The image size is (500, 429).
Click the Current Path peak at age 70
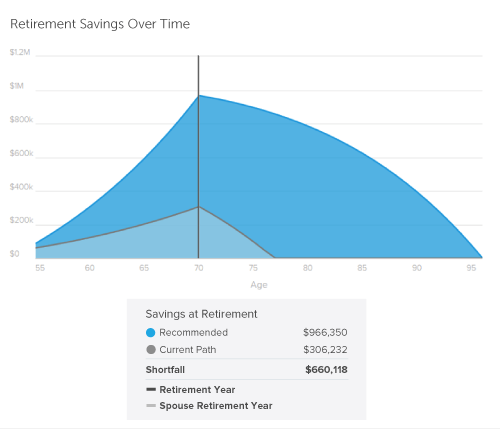(199, 207)
